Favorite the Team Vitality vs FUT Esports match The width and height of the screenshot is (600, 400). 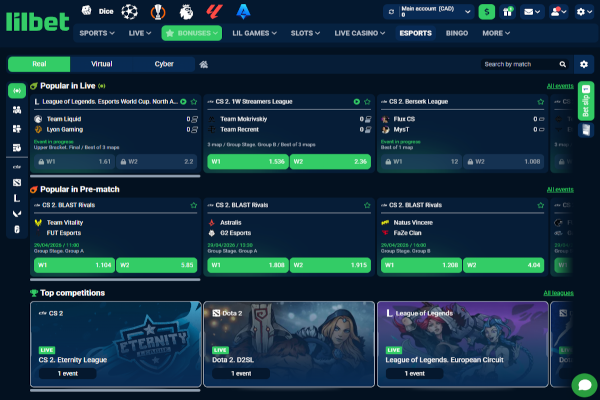click(x=194, y=205)
